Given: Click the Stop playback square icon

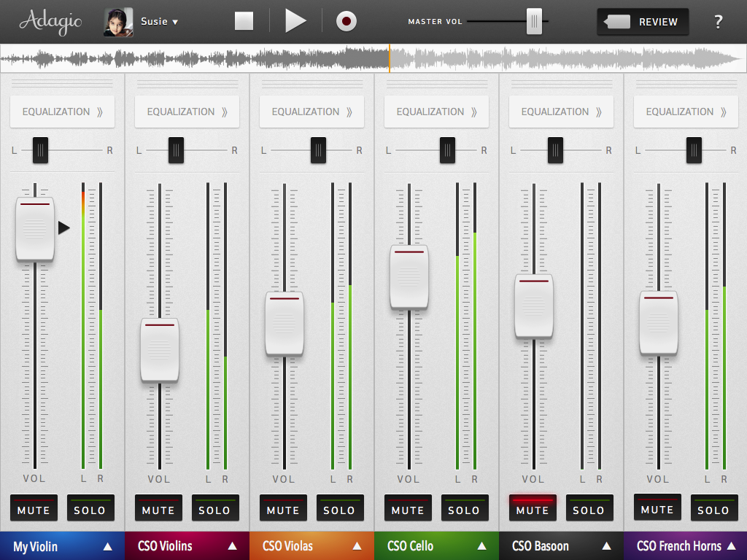Looking at the screenshot, I should coord(244,21).
